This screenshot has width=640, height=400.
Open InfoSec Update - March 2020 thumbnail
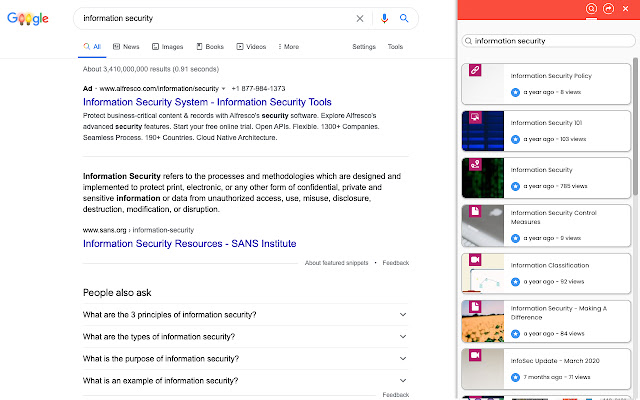482,368
